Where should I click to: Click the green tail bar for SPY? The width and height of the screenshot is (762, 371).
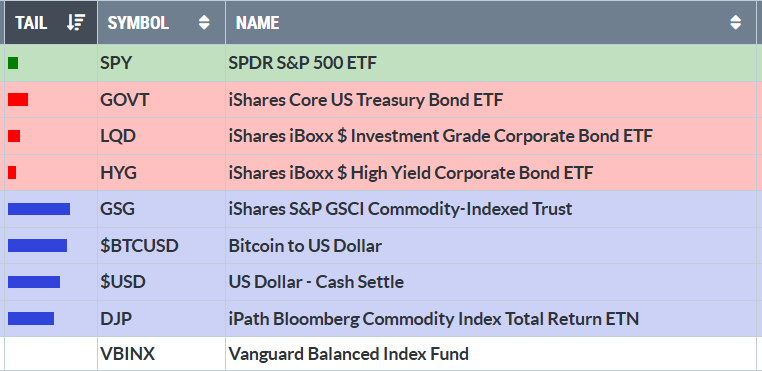coord(13,63)
